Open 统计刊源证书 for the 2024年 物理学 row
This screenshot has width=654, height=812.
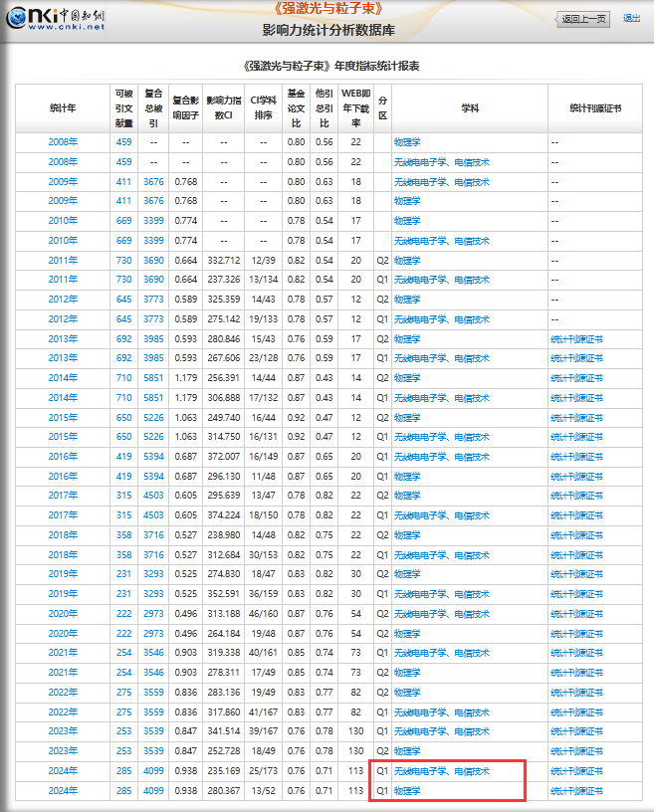pos(577,791)
